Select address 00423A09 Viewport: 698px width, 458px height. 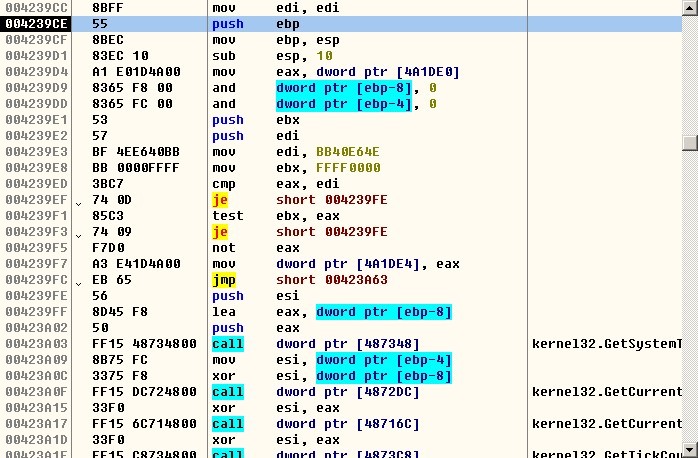(36, 360)
